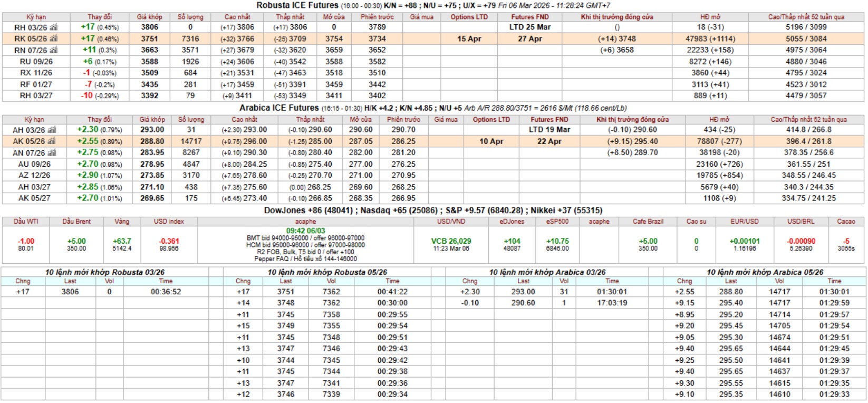Click the "Cao su" column header
This screenshot has height=403, width=868.
coord(696,222)
